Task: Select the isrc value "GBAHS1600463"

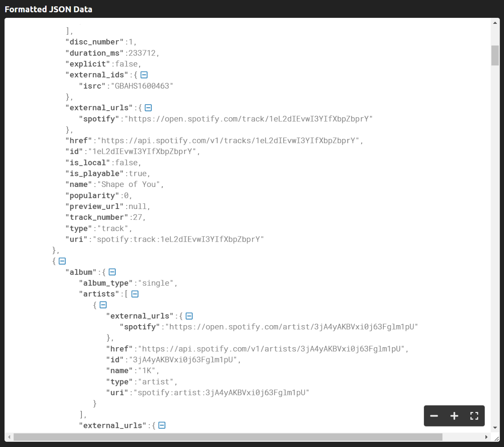Action: 142,86
